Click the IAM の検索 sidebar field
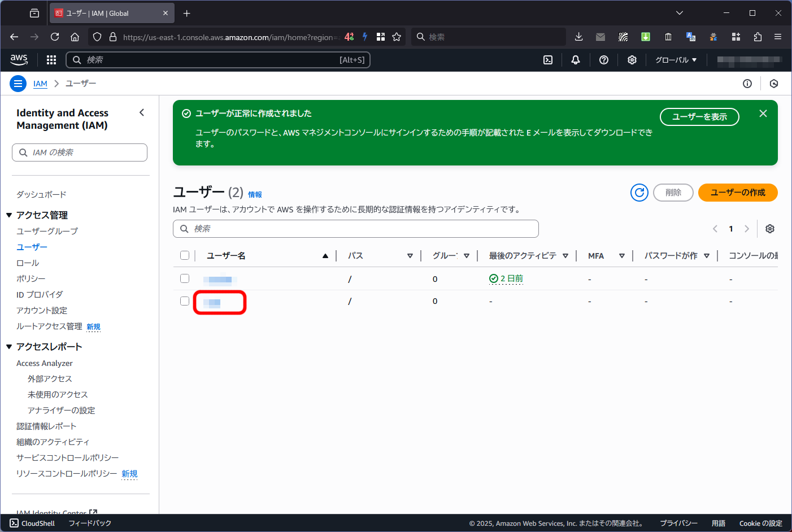Image resolution: width=792 pixels, height=532 pixels. [x=80, y=152]
